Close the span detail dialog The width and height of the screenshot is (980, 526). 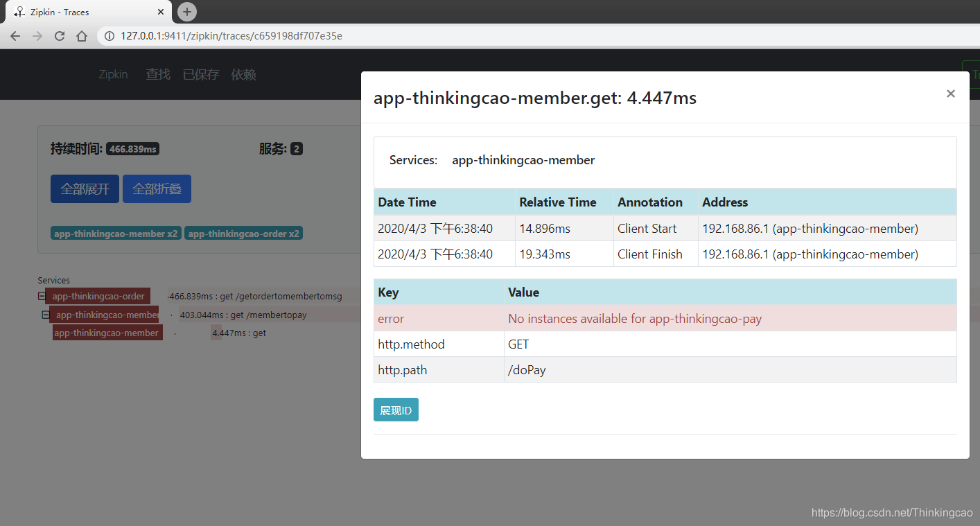pos(950,94)
